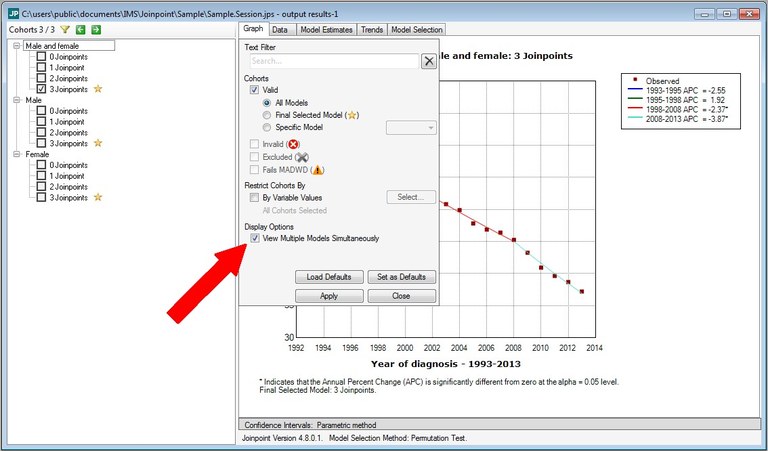Enable the By Variable Values checkbox

256,198
